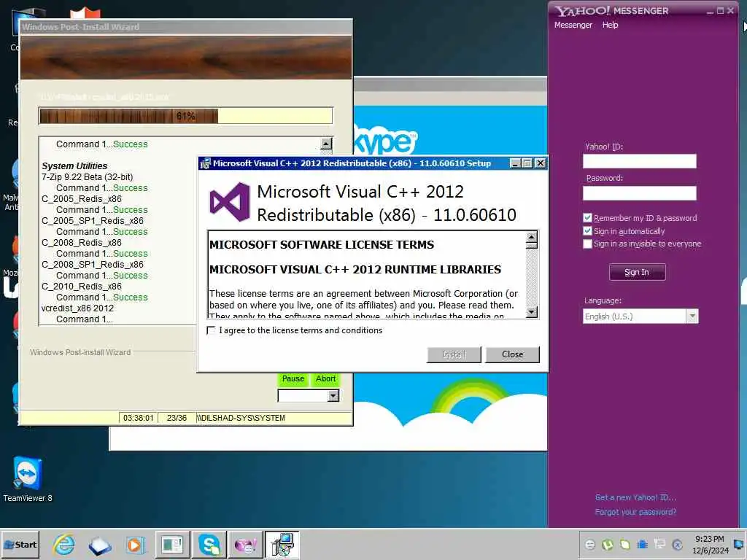Click the uTorrent tray icon
Viewport: 747px width, 560px height.
(x=608, y=544)
